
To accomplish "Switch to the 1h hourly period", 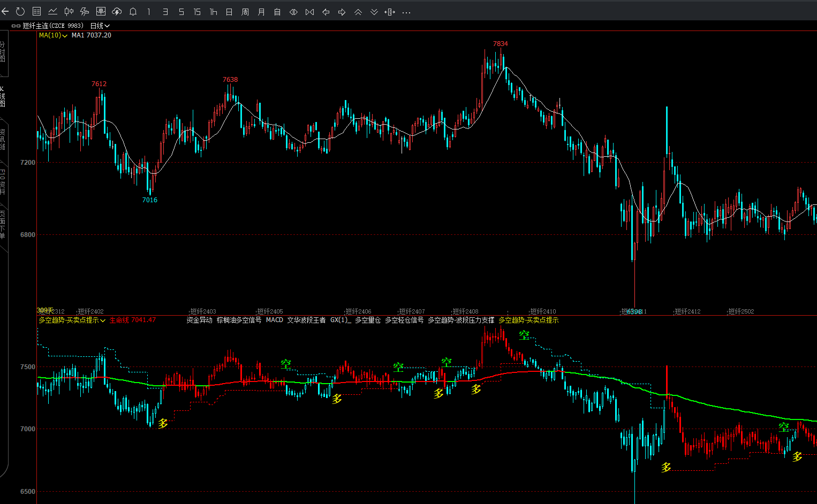I will (213, 12).
